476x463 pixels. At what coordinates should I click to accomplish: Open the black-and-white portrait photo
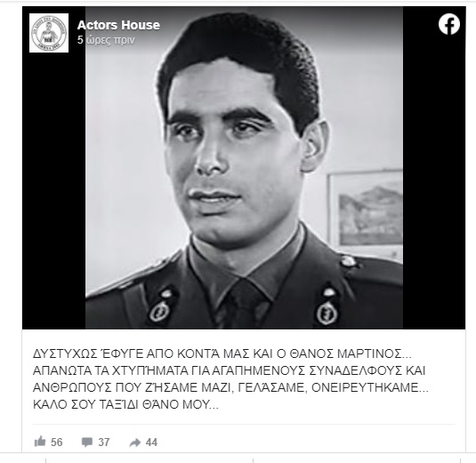(x=244, y=167)
